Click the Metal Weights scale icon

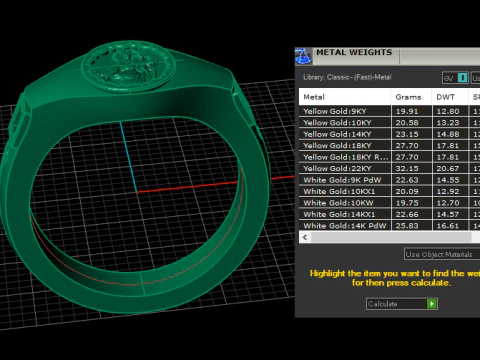303,56
